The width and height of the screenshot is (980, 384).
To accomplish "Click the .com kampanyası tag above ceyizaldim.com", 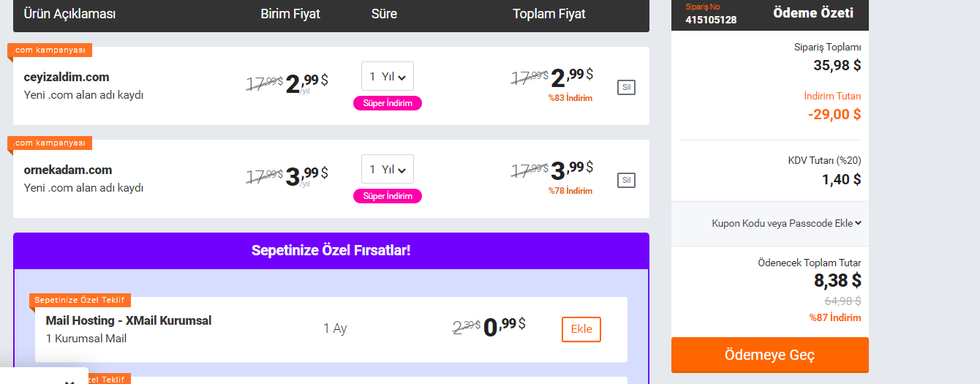I will pyautogui.click(x=50, y=50).
